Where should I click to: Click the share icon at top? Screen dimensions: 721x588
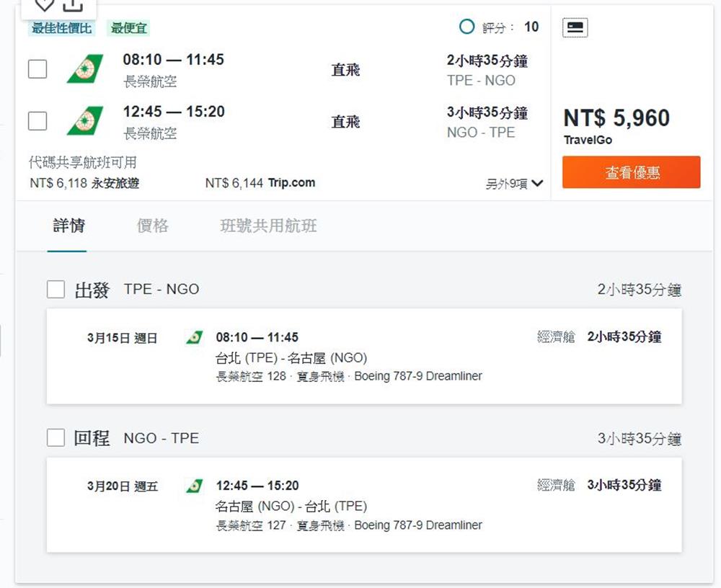(x=73, y=4)
